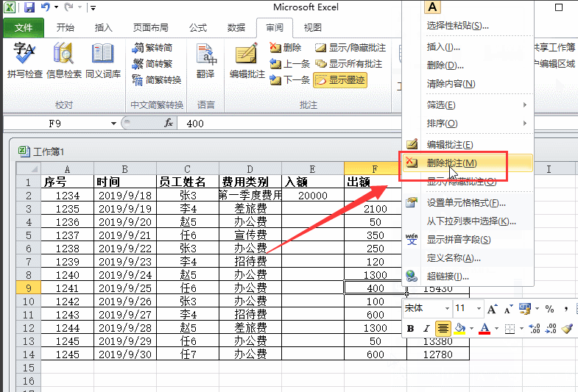Toggle 显示所有批注 show all comments
This screenshot has width=578, height=392.
(x=349, y=64)
